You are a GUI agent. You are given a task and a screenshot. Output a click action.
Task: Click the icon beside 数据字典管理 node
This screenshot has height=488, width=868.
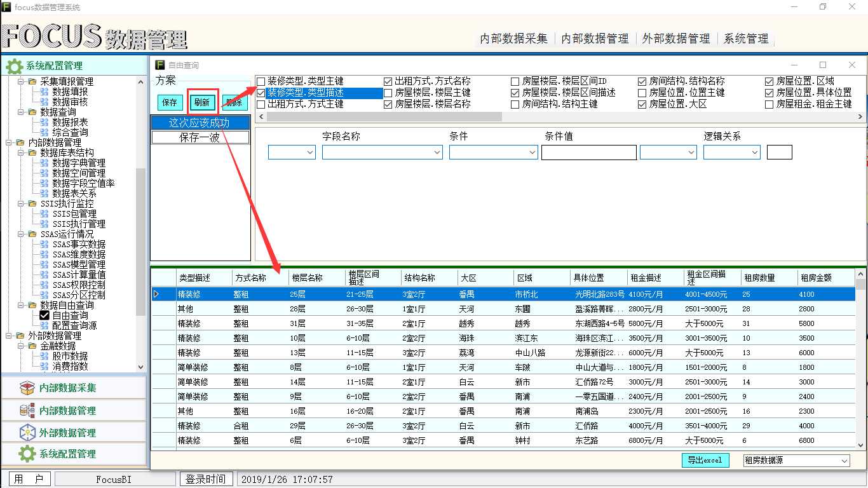pos(44,163)
